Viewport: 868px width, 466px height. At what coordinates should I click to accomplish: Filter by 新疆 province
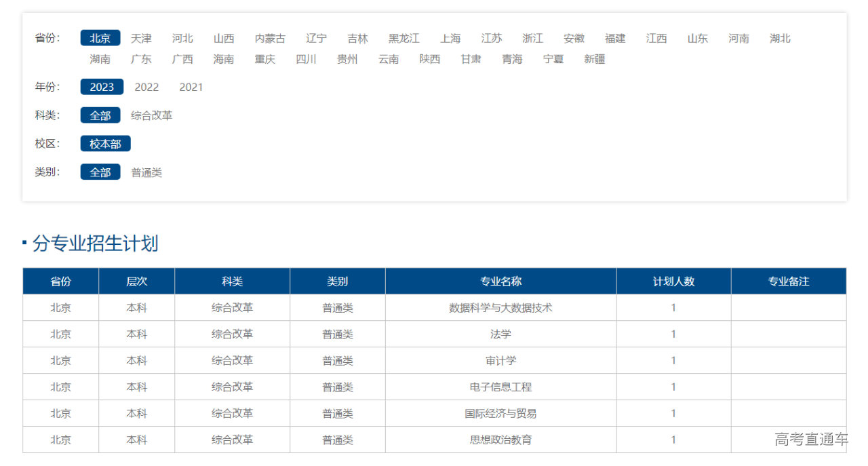[594, 59]
